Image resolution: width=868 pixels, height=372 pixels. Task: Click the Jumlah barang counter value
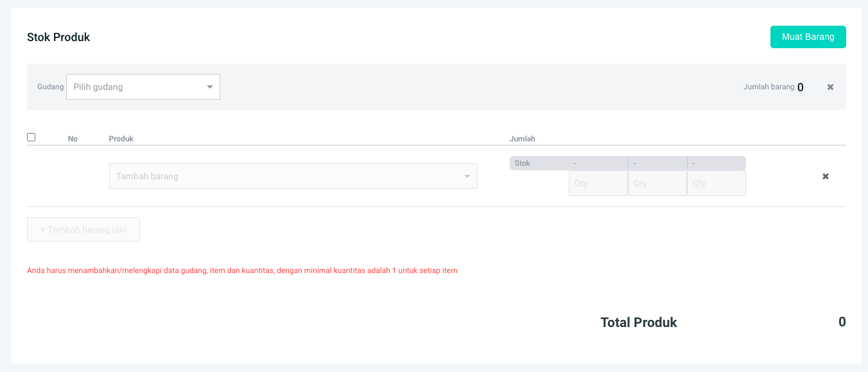800,87
